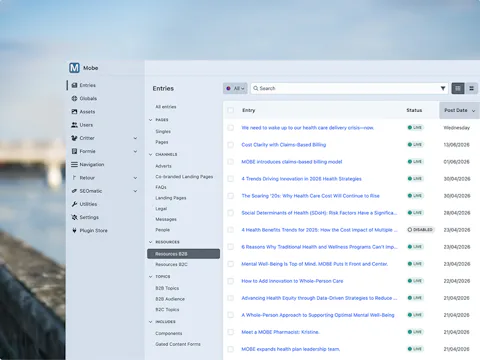The height and width of the screenshot is (360, 480).
Task: Select Resources B2C source
Action: [171, 264]
